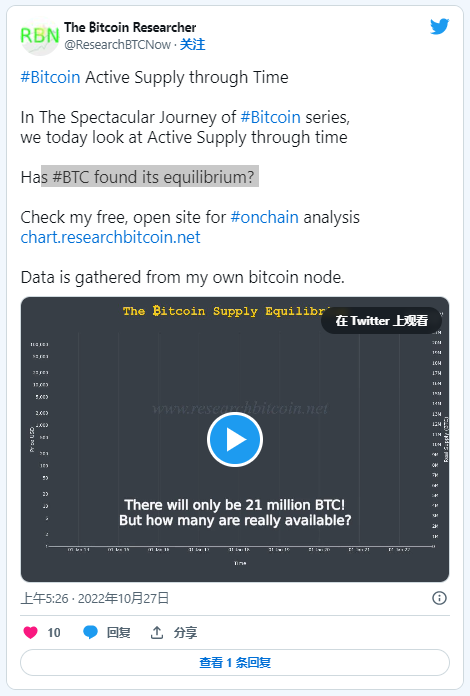This screenshot has height=696, width=470.
Task: Follow the account via 关注 link
Action: [x=193, y=44]
